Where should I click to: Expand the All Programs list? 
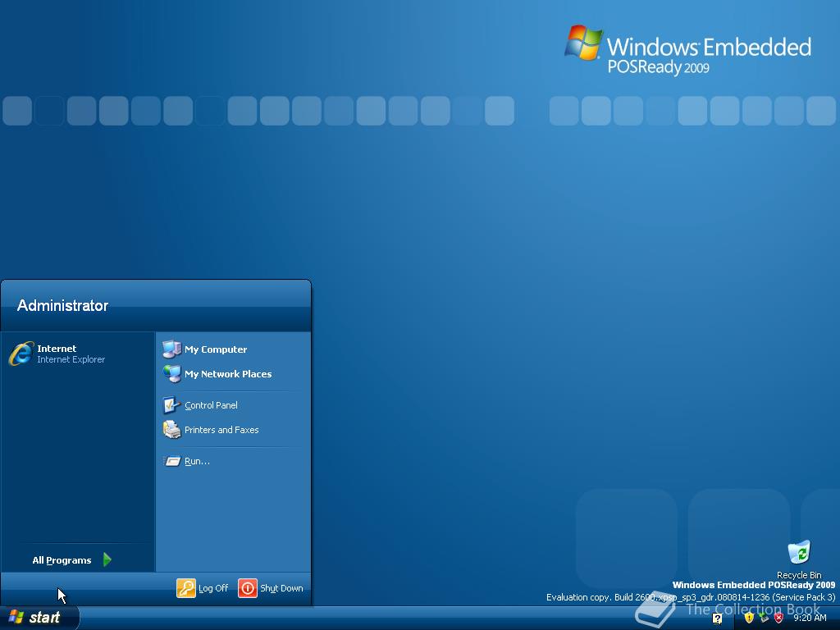[x=72, y=559]
